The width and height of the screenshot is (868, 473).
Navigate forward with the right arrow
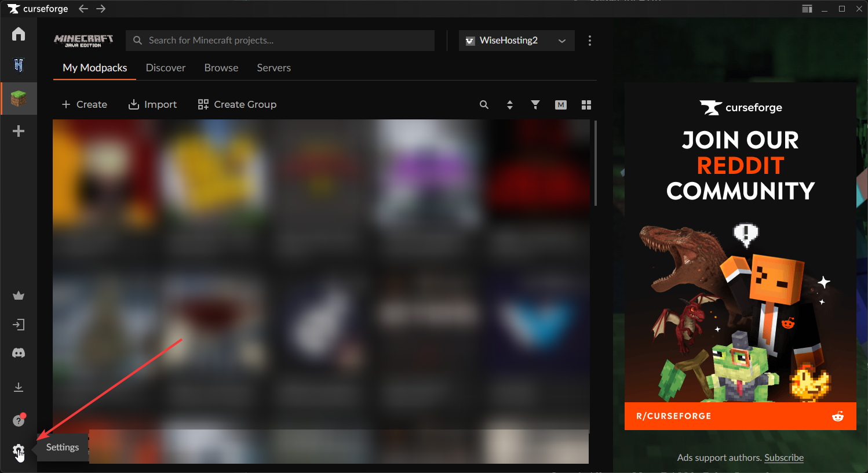tap(101, 9)
